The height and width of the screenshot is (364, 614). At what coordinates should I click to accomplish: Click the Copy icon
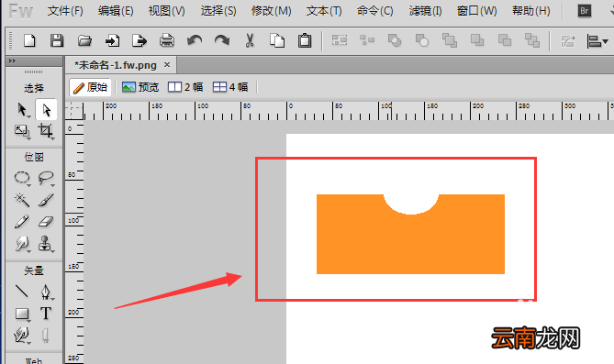pyautogui.click(x=277, y=40)
